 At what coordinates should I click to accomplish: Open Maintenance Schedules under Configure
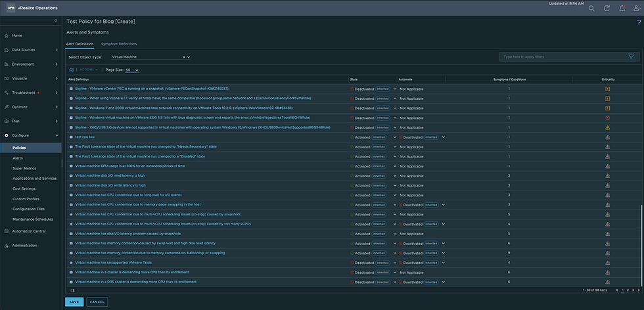coord(32,219)
